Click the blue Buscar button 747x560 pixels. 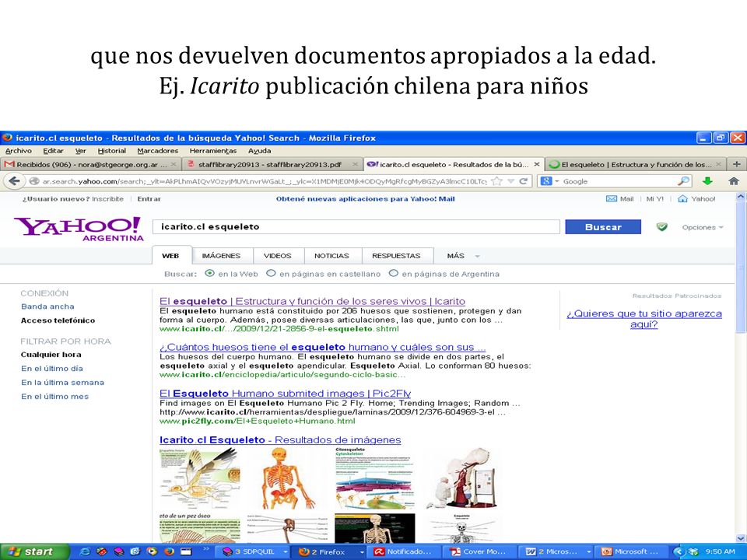tap(603, 227)
